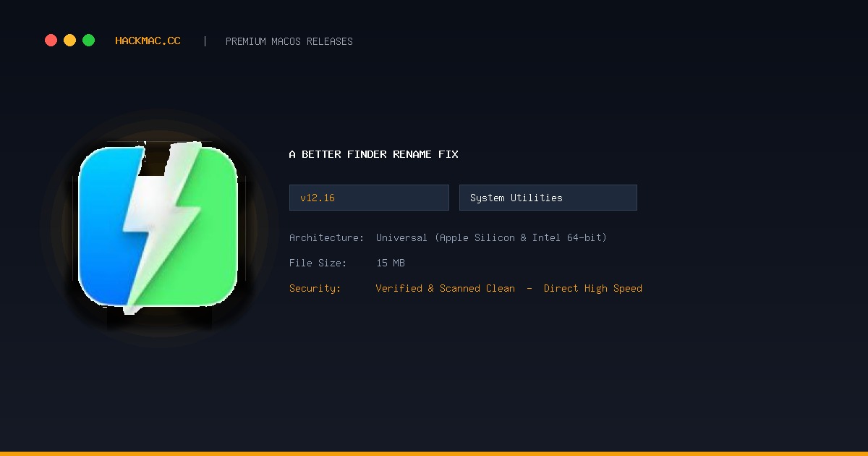Click the yellow minimize window dot
The height and width of the screenshot is (456, 868).
(69, 41)
